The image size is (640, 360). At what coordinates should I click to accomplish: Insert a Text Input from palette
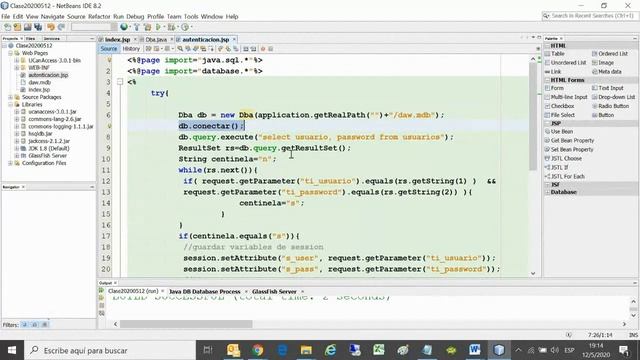tap(607, 88)
